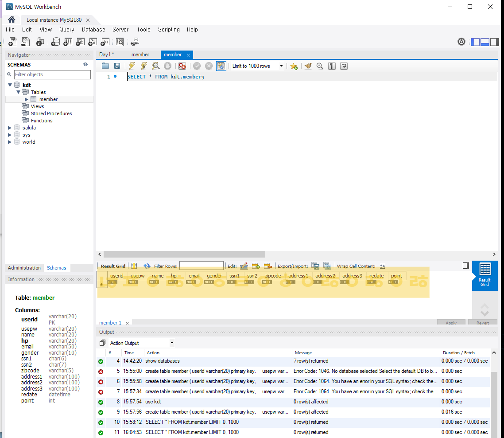Create new view toolbar icon
Viewport: 504px width, 438px height.
(80, 42)
